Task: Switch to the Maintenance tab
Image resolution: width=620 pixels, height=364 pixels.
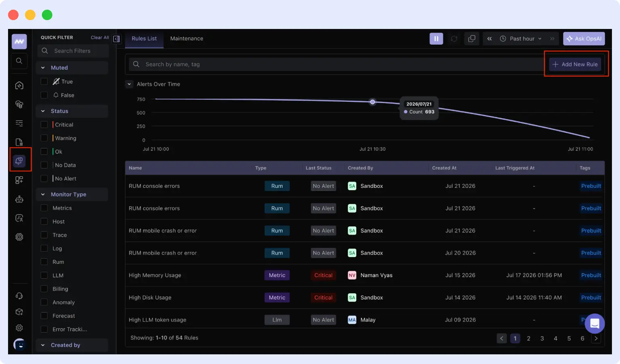Action: pyautogui.click(x=186, y=39)
